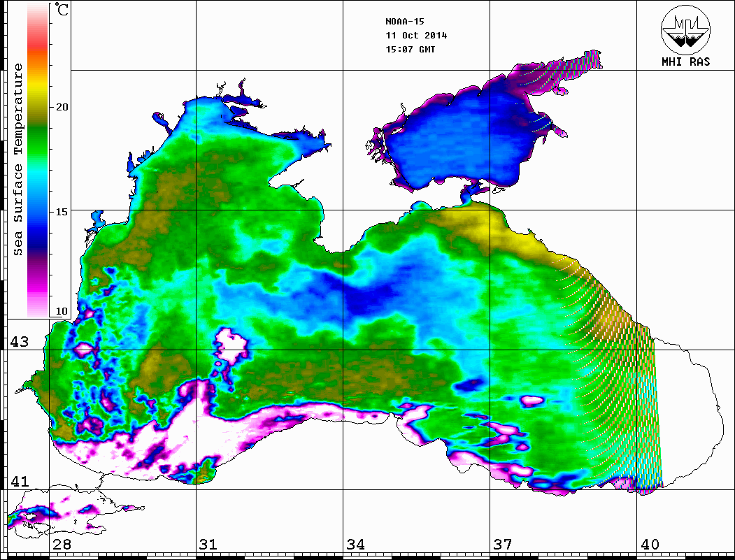
Task: Click the longitude label '37'
Action: tap(503, 545)
